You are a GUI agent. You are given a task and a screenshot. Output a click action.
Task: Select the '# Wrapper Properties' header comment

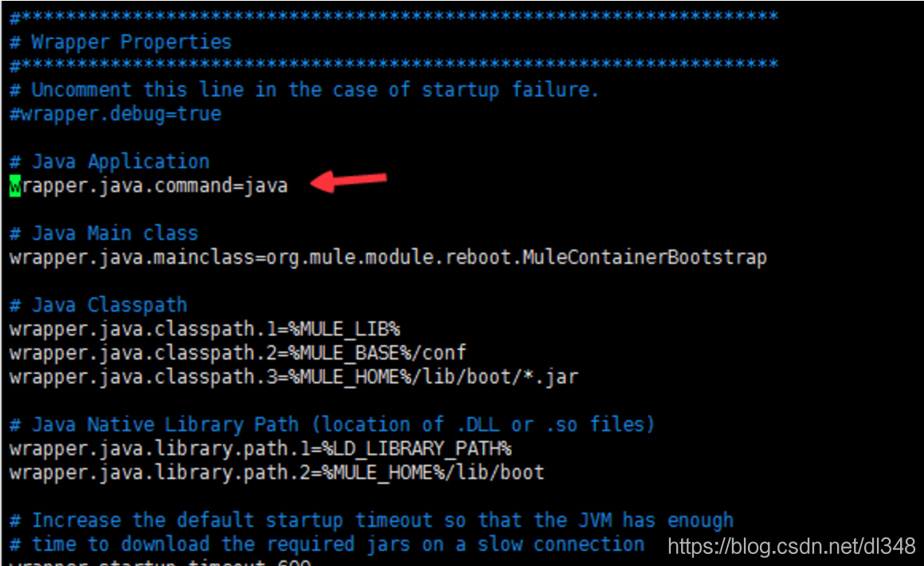pos(121,42)
